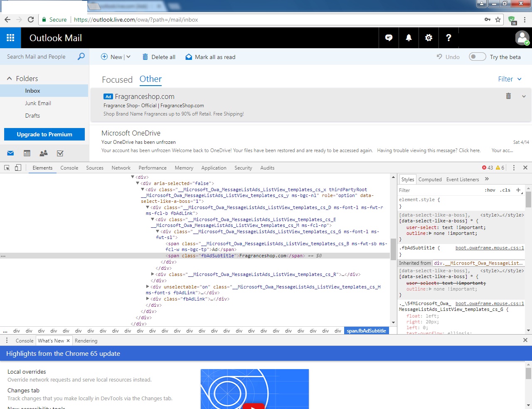Open the Application tab

coord(214,168)
